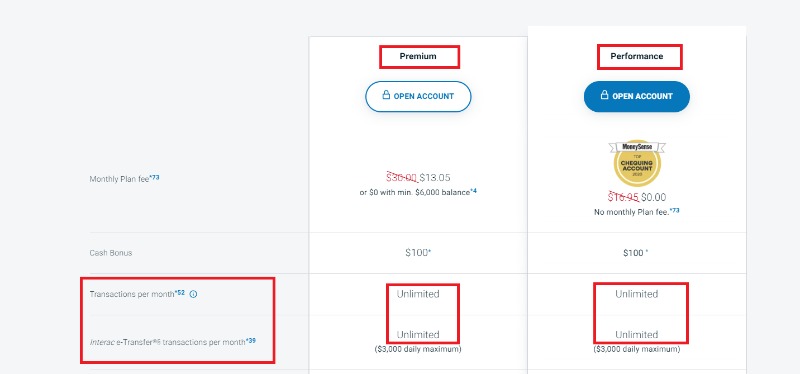The image size is (800, 374).
Task: Open footnote *39 beside Interac e-Transfer transactions
Action: pyautogui.click(x=251, y=340)
